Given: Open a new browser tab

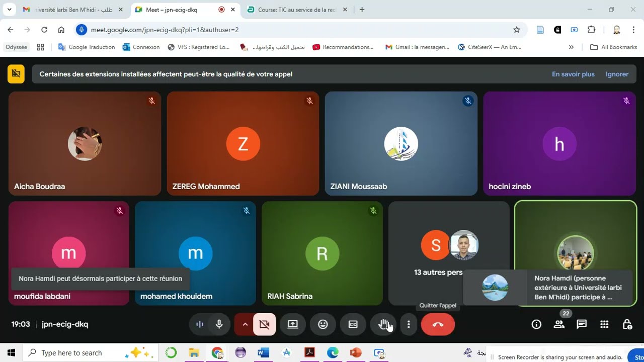Looking at the screenshot, I should [362, 10].
